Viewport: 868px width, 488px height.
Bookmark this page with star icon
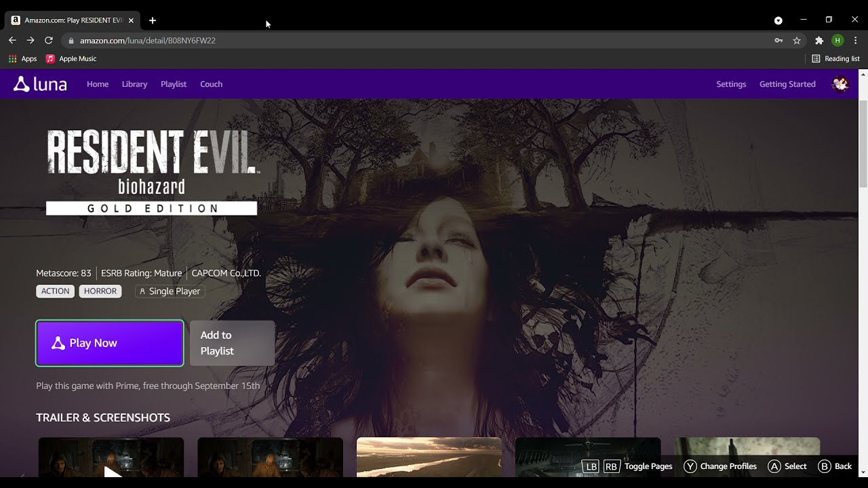click(x=797, y=41)
